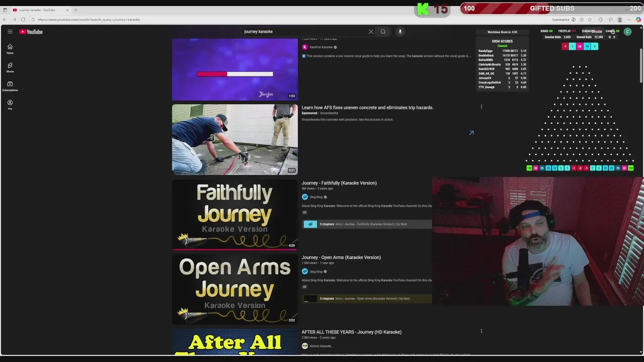Open browser settings and more ellipsis menu
Viewport: 644px width, 362px height.
(x=629, y=20)
